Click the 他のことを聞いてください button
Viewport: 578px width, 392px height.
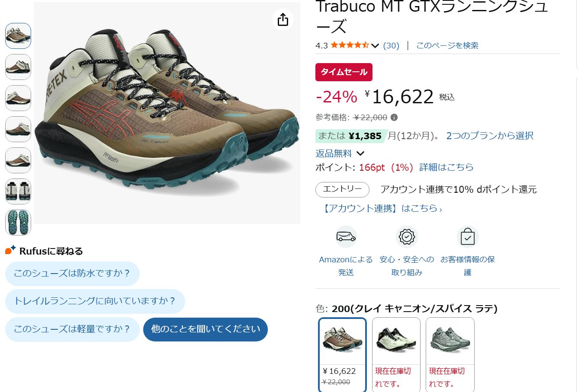pos(206,329)
